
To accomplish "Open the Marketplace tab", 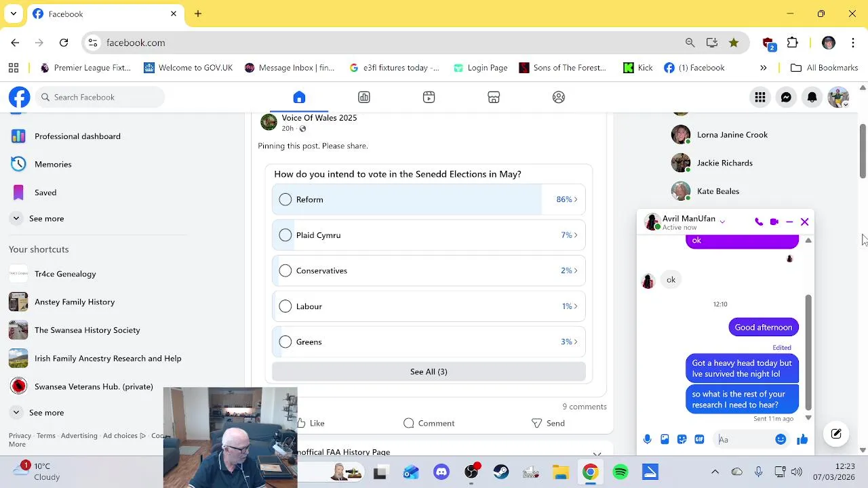I will pos(494,97).
